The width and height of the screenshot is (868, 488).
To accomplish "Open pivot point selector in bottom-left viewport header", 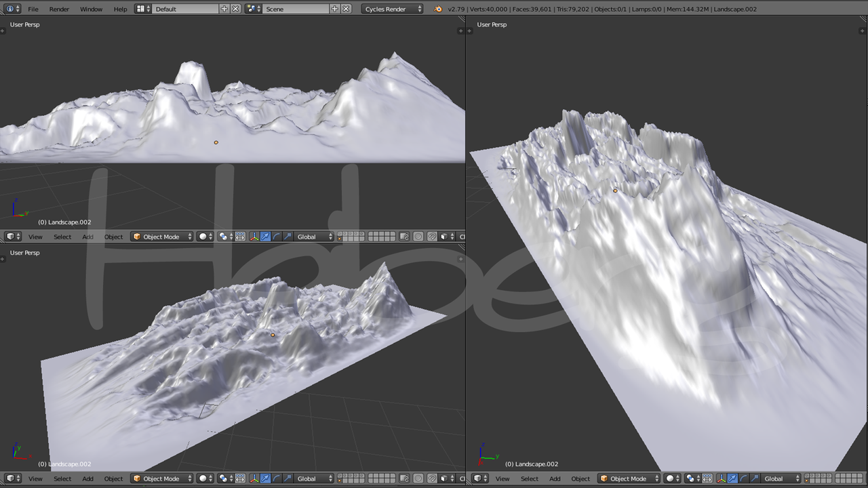I will tap(226, 479).
